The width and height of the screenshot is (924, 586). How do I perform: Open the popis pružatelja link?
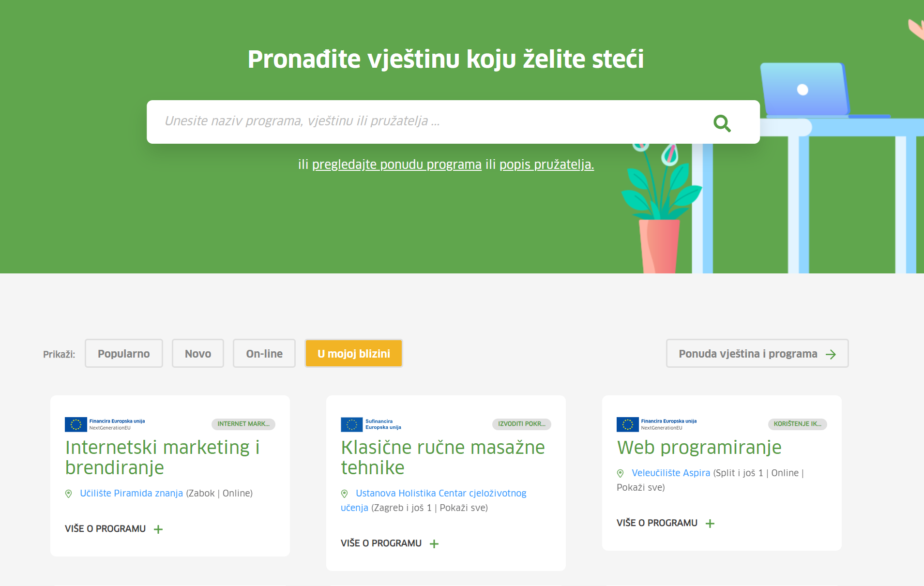(x=546, y=165)
